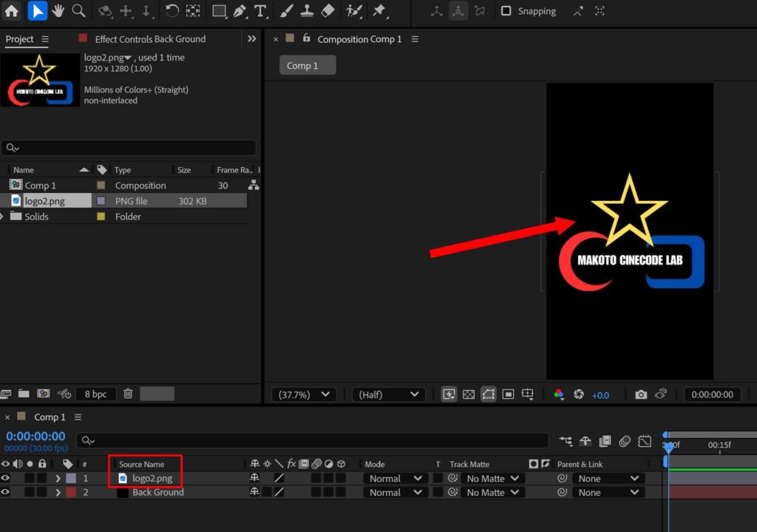Click the current time display 0:00:00:00 in timeline

[35, 436]
